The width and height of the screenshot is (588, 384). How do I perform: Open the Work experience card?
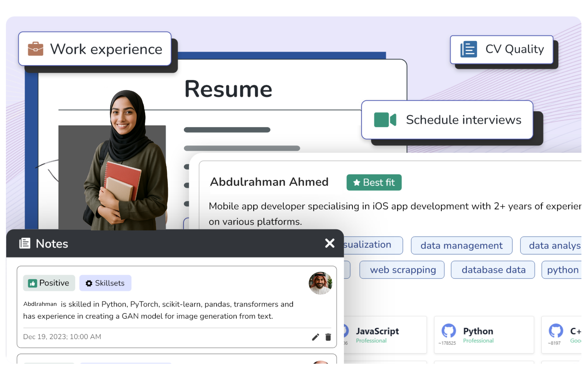pos(95,49)
